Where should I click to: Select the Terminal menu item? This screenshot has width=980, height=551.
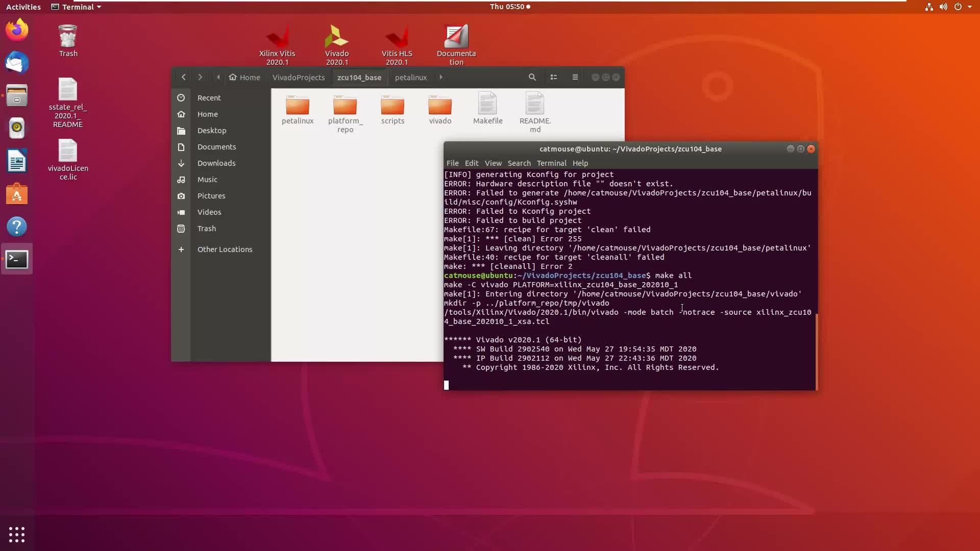pos(551,163)
